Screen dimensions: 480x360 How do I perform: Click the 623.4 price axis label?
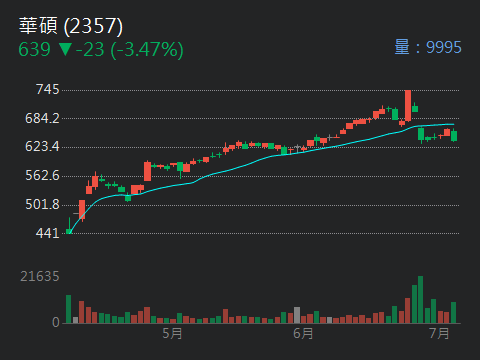click(42, 147)
